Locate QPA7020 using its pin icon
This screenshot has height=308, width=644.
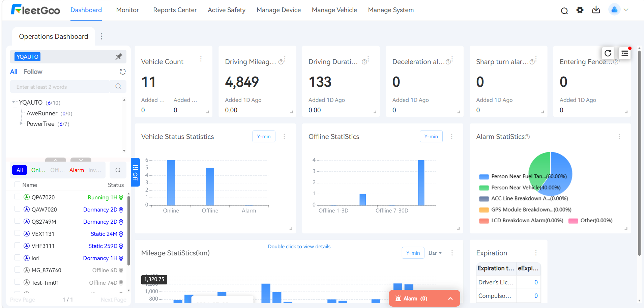(121, 197)
